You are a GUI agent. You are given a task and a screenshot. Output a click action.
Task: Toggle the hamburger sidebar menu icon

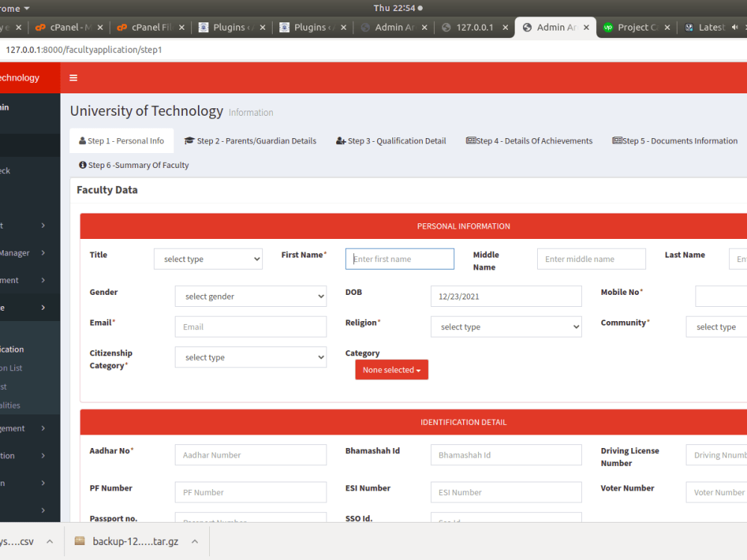point(73,78)
